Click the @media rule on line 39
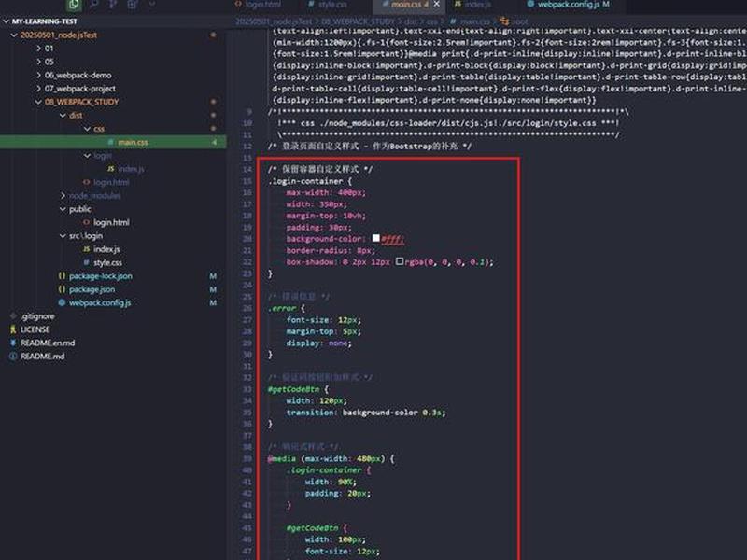 pyautogui.click(x=282, y=458)
